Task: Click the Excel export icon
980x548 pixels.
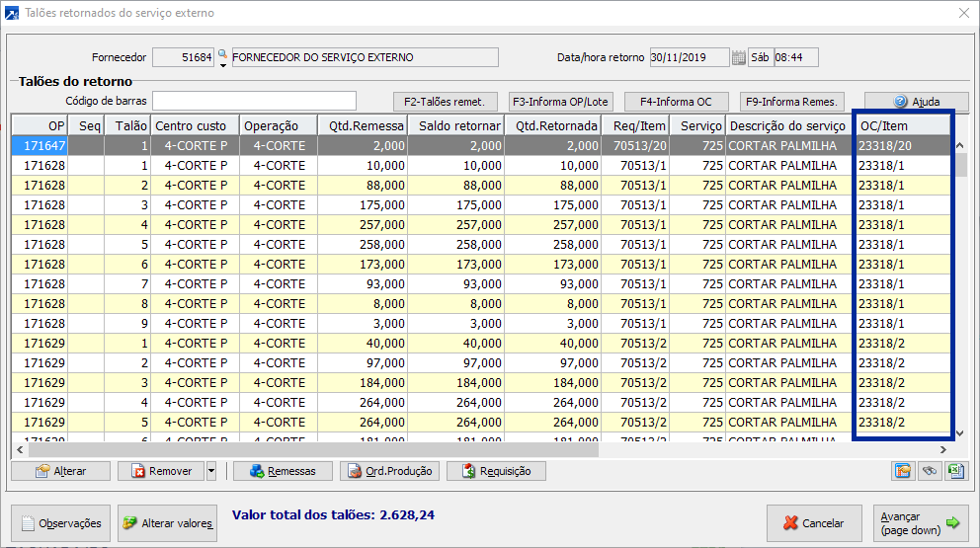Action: 955,471
